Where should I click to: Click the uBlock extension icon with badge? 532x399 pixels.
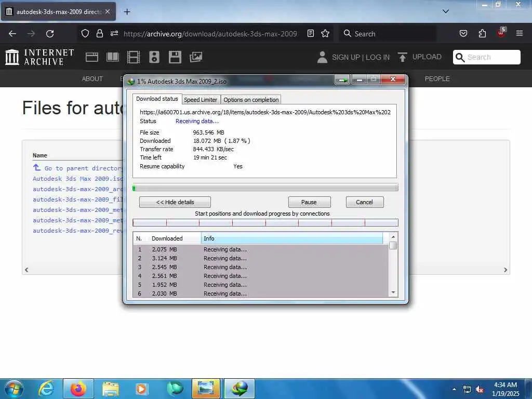(x=501, y=33)
